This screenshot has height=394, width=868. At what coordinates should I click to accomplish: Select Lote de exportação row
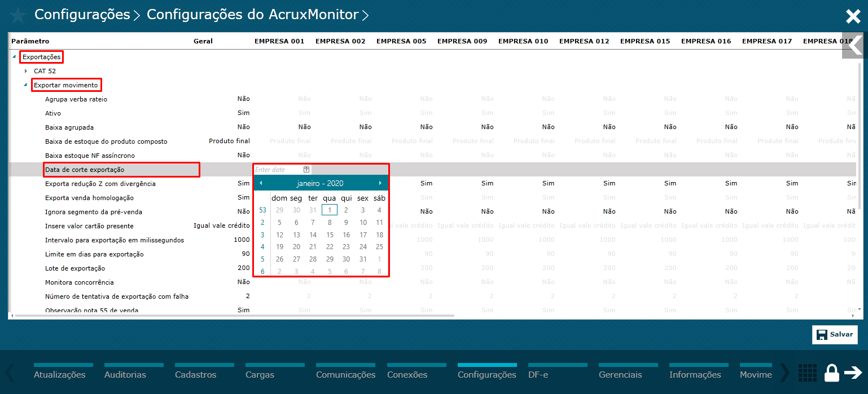[x=75, y=268]
